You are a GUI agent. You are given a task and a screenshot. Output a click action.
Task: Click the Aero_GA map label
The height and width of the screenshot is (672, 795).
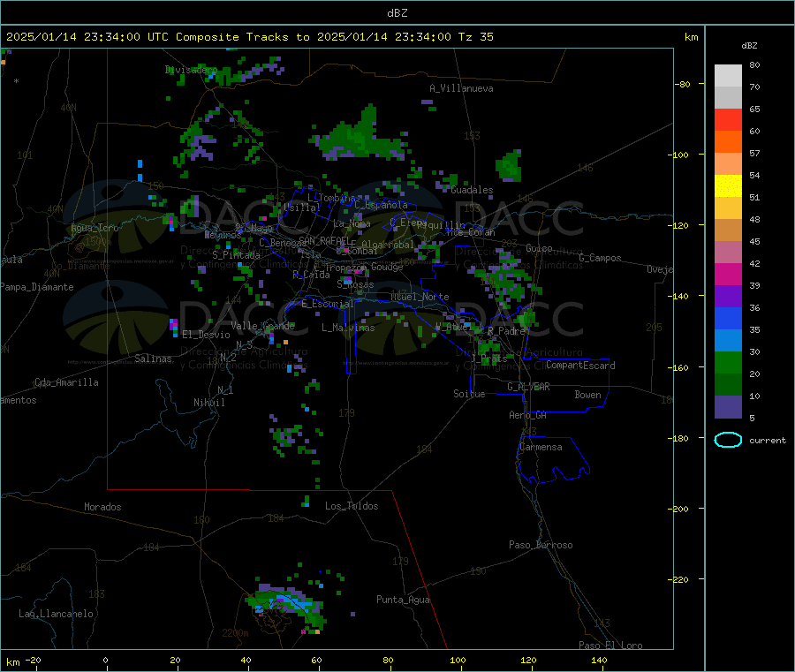coord(528,415)
